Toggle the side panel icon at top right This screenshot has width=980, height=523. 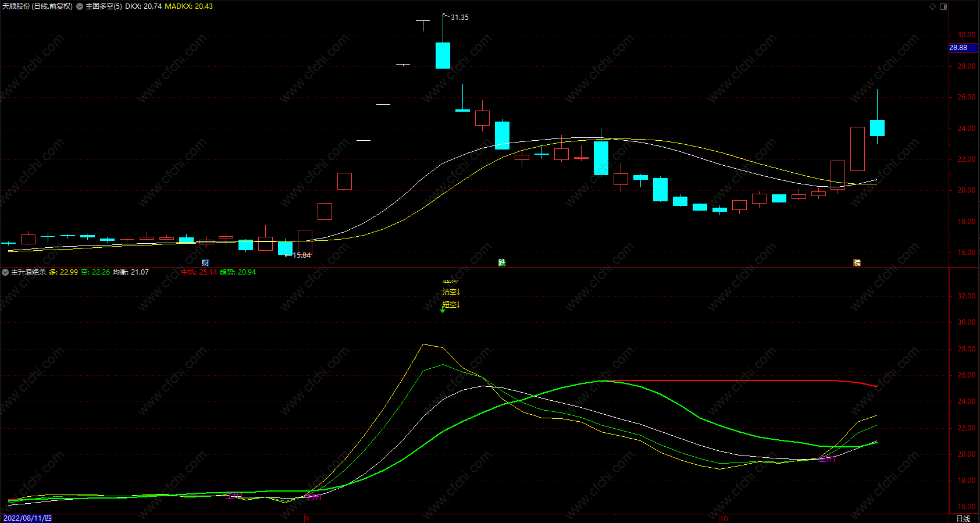pyautogui.click(x=943, y=6)
